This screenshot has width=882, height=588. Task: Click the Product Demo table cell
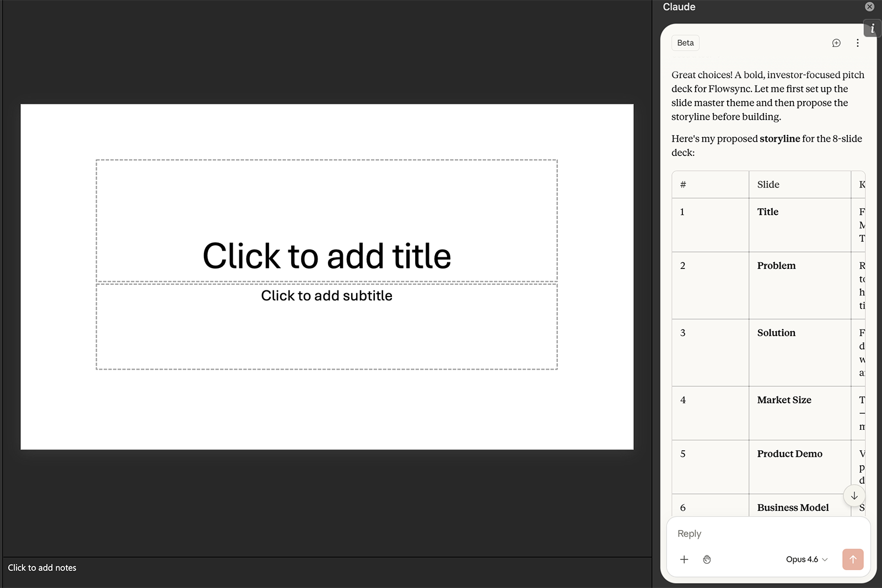click(x=789, y=454)
